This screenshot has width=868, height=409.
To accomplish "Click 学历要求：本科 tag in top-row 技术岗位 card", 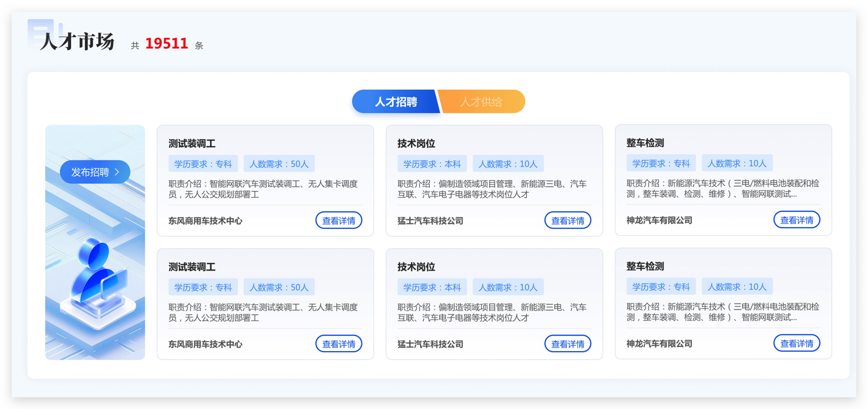I will [x=432, y=164].
